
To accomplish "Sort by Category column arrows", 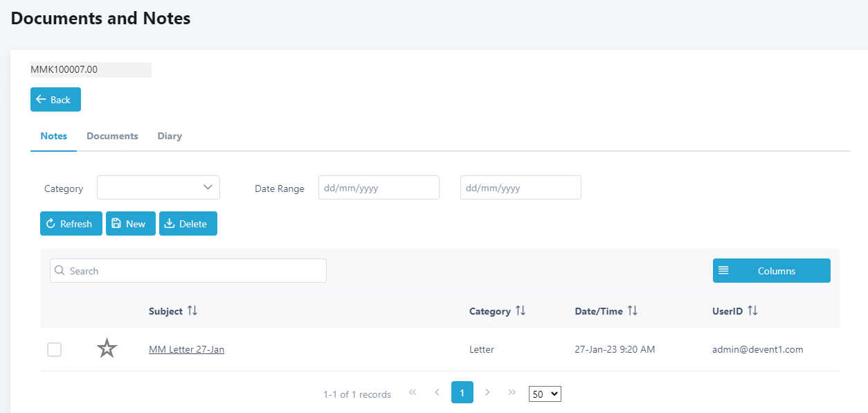I will point(521,311).
